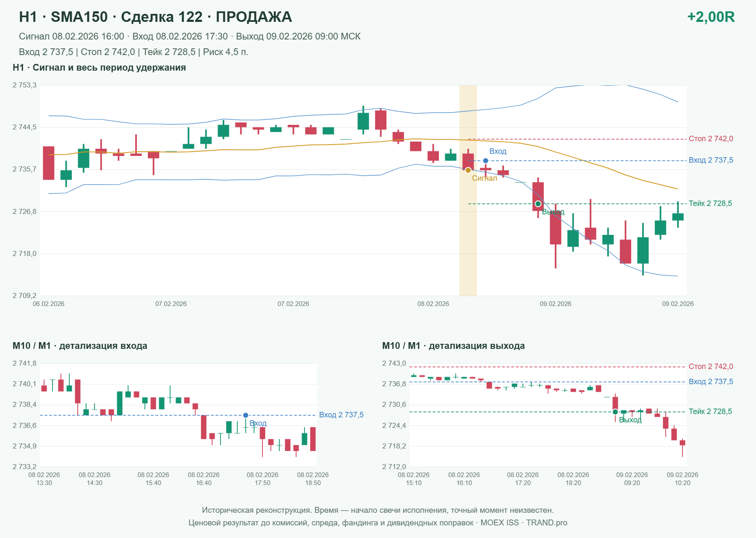756x538 pixels.
Task: Click the title 'H1 · SMA150 · Сделка 122 · ПРОДАЖА'
Action: [x=155, y=17]
